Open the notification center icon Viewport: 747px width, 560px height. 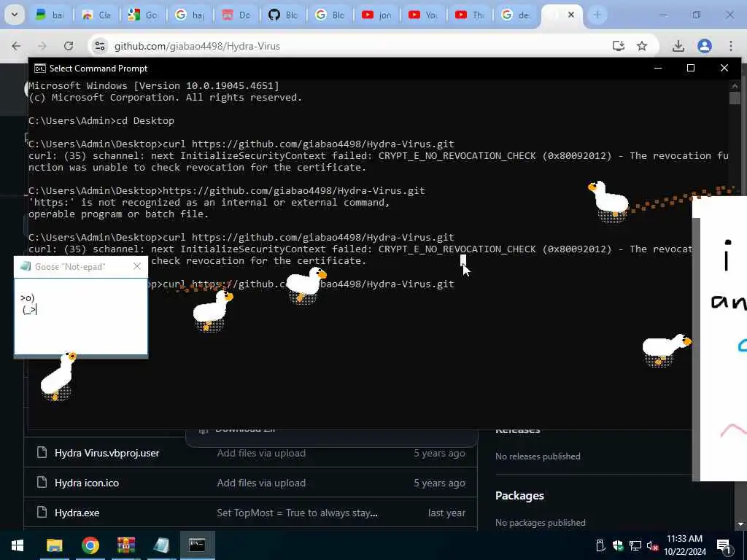click(x=723, y=545)
